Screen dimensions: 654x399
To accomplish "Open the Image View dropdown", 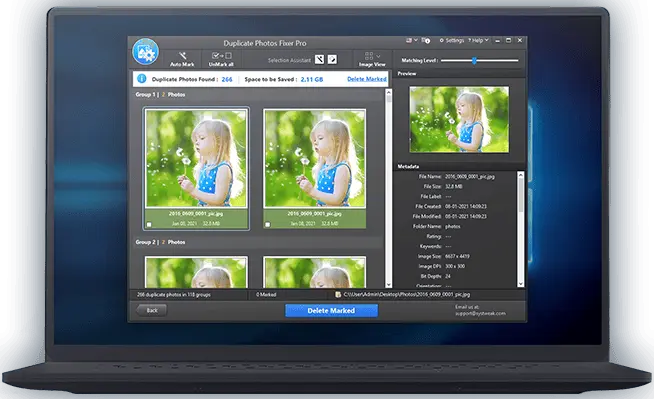I will click(x=372, y=59).
